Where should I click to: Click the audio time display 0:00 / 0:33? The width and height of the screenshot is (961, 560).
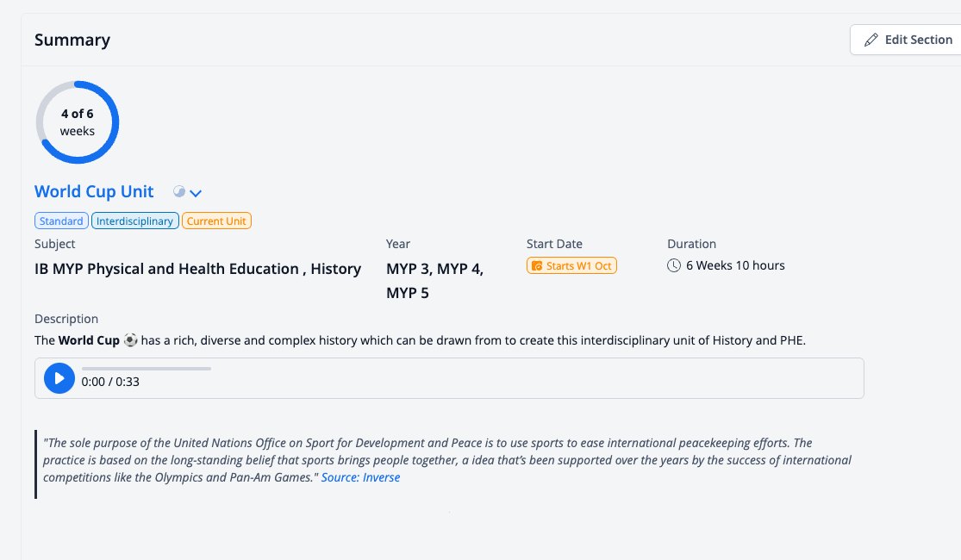point(110,382)
